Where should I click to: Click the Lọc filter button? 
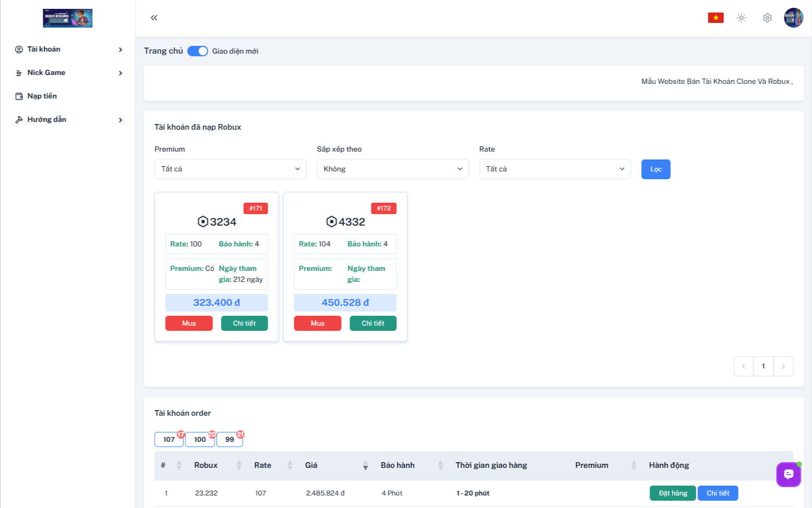click(655, 169)
